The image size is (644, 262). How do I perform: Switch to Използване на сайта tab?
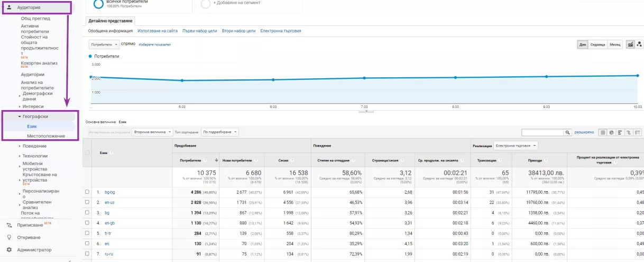click(158, 31)
